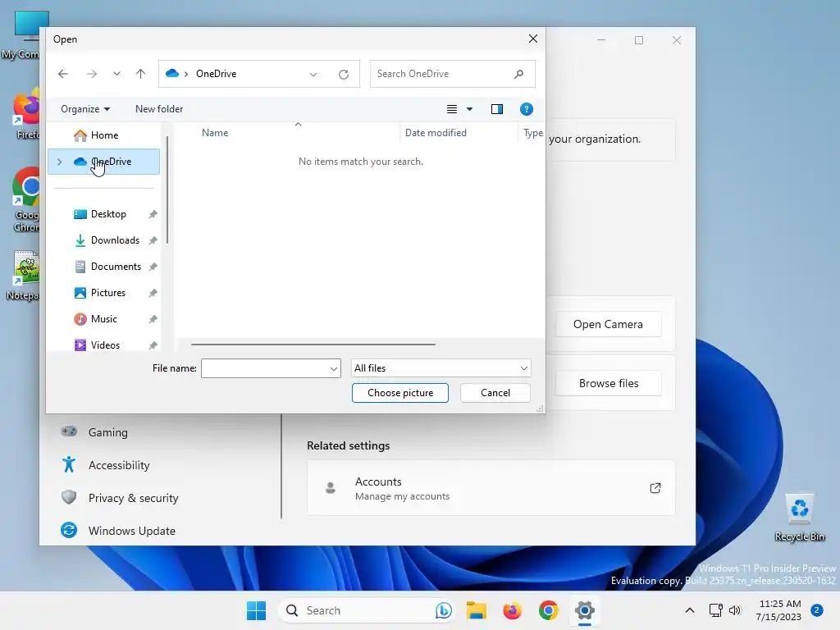Change view using the view layout icon
The height and width of the screenshot is (630, 840).
452,109
